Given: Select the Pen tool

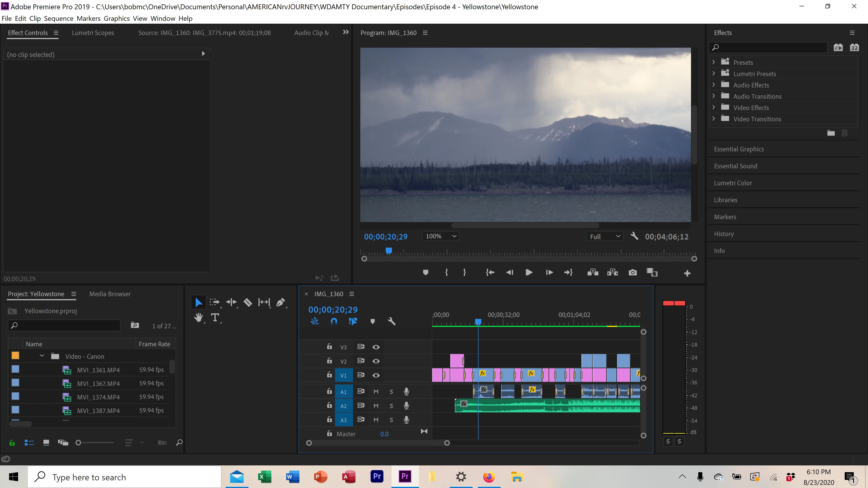Looking at the screenshot, I should (280, 303).
